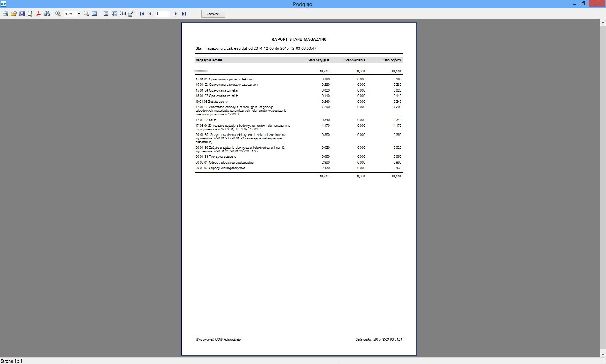
Task: Open the Find tool with the binoculars icon
Action: 47,14
